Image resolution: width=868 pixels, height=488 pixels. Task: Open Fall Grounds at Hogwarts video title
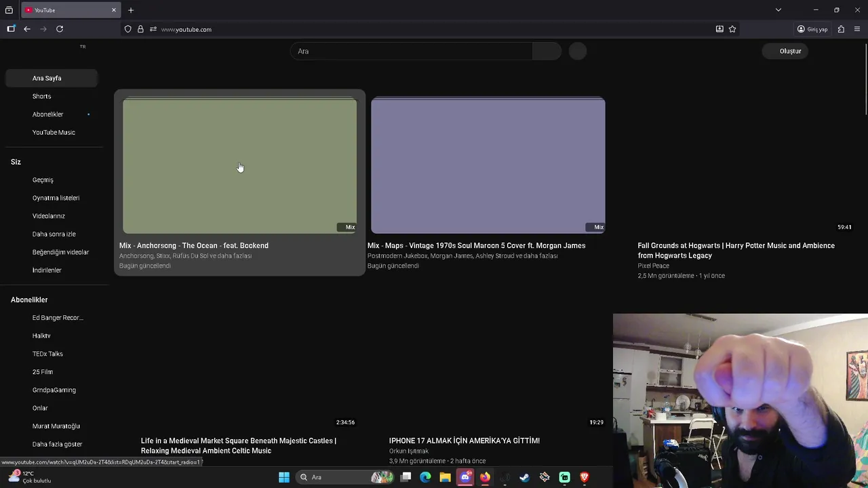pyautogui.click(x=736, y=251)
